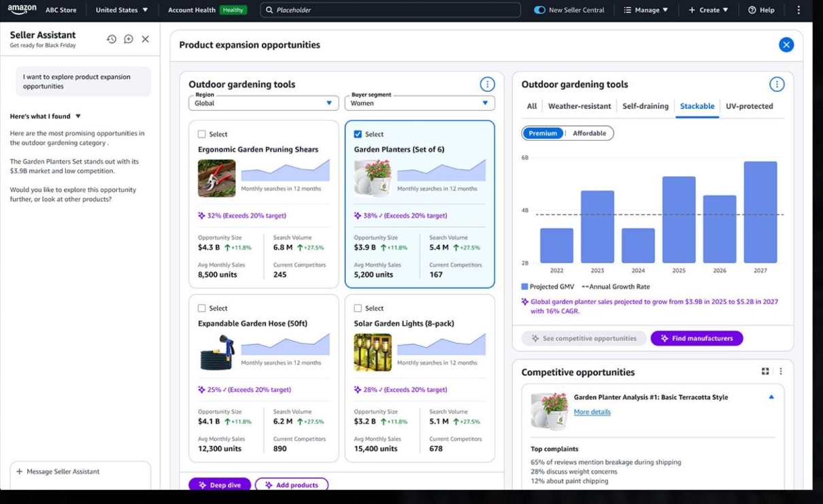Toggle the New Seller Central switch
This screenshot has height=504, width=823.
(539, 10)
